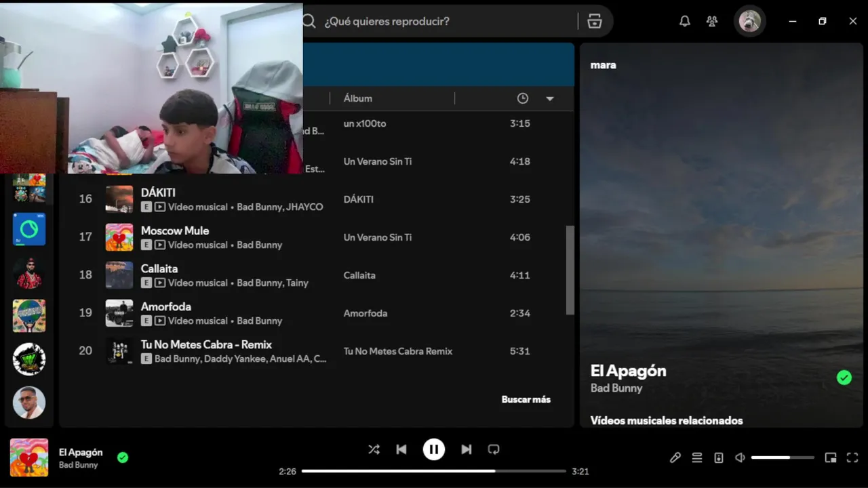The image size is (868, 488).
Task: Open Tainy artist link on Callaita row
Action: point(297,283)
